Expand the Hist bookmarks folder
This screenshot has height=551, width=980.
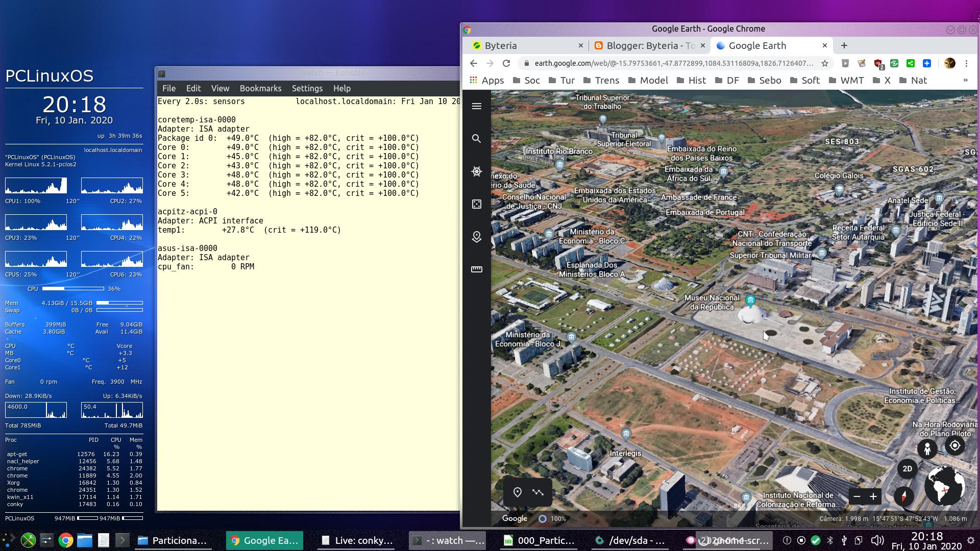(x=691, y=80)
